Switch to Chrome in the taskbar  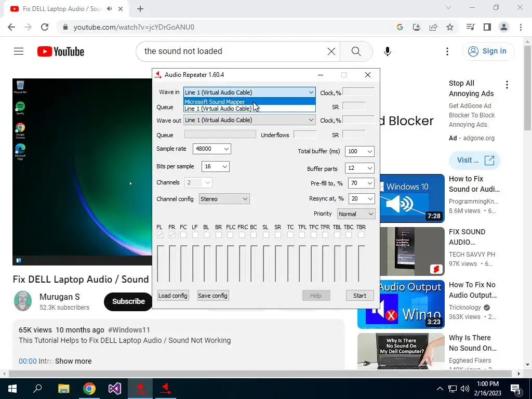[x=89, y=389]
